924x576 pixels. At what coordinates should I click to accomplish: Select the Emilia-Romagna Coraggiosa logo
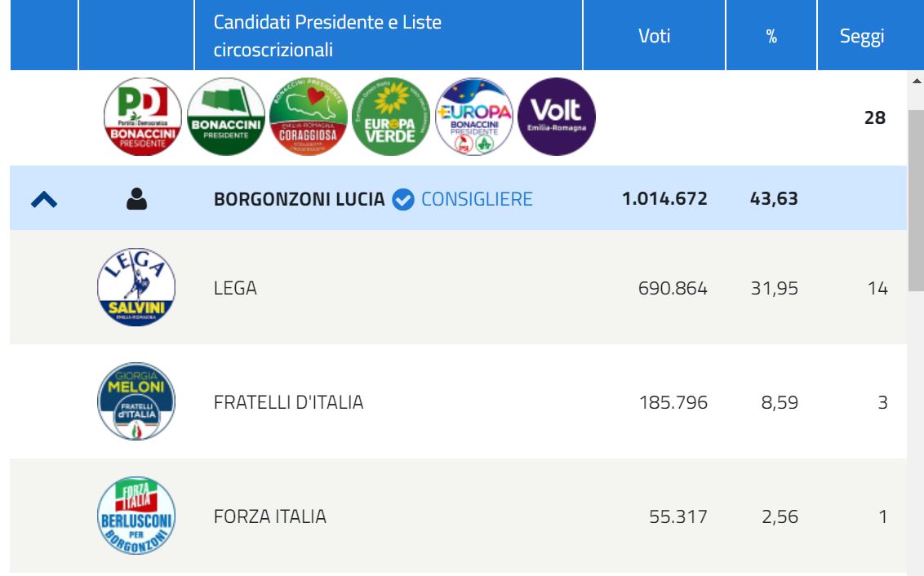pos(309,117)
